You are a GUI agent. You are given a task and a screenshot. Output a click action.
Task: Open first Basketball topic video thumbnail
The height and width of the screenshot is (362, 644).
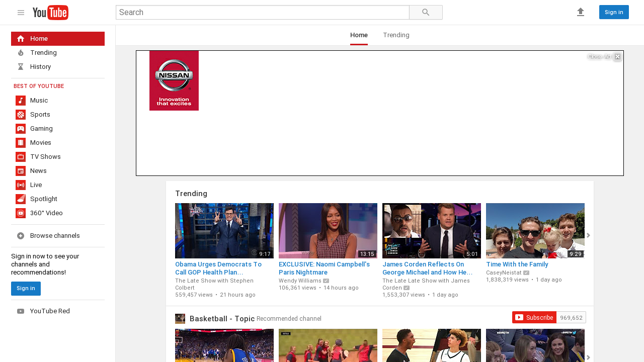224,345
